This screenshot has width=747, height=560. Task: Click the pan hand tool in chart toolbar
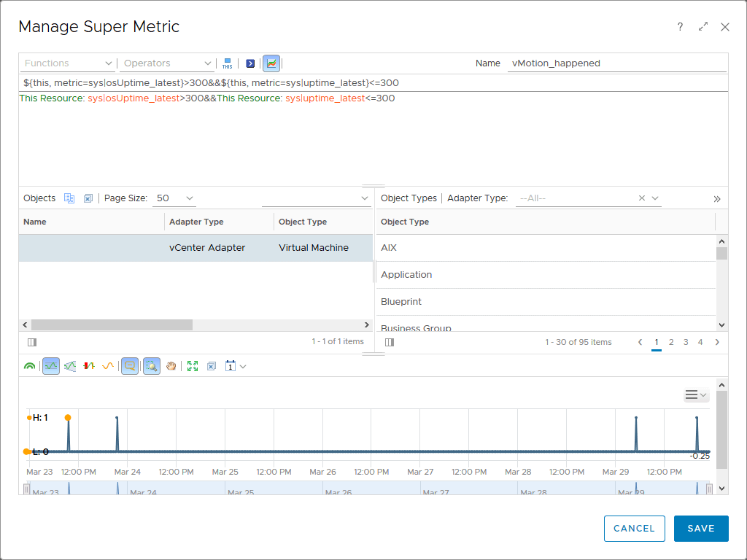(x=171, y=366)
